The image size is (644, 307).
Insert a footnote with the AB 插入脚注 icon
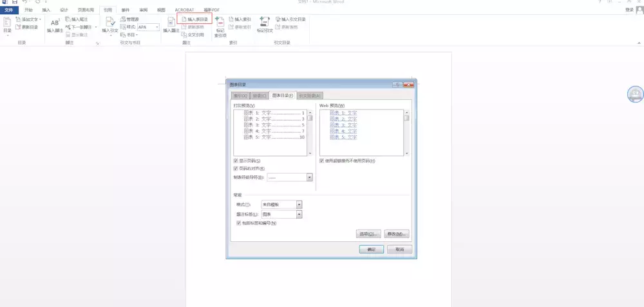(55, 23)
